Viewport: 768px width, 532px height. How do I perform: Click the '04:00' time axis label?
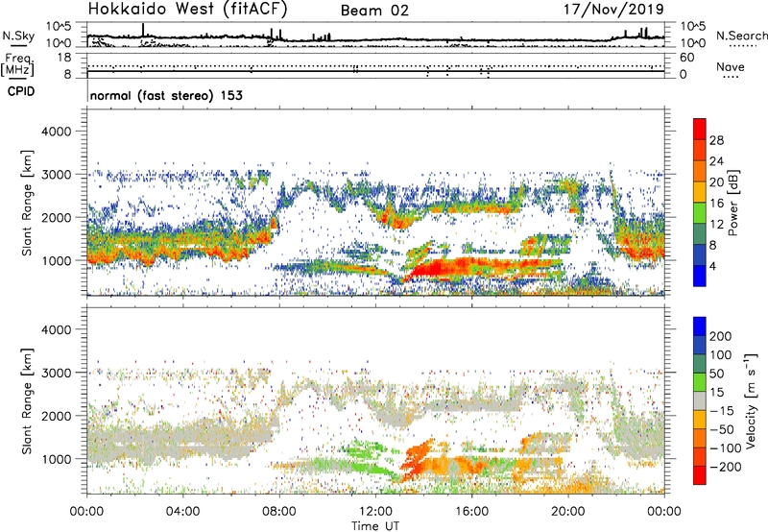[x=182, y=512]
